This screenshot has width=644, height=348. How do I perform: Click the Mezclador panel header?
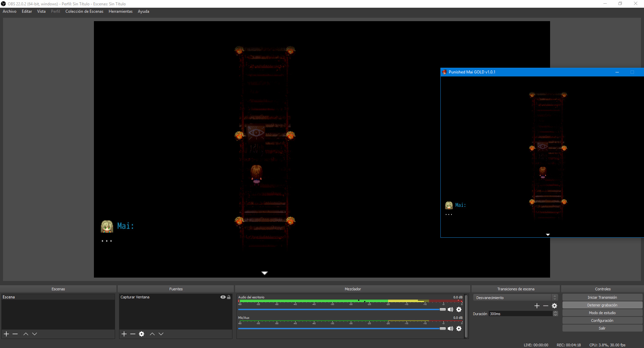pyautogui.click(x=353, y=289)
